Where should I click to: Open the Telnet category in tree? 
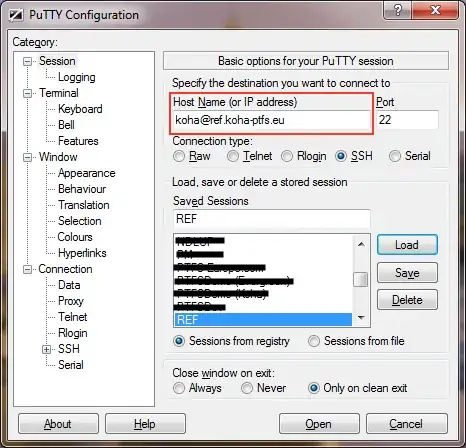click(x=73, y=317)
